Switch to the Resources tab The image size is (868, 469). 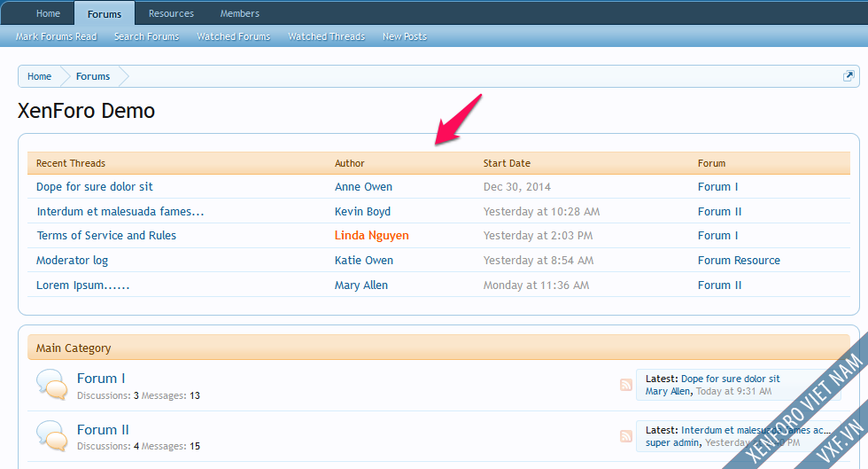(x=171, y=13)
